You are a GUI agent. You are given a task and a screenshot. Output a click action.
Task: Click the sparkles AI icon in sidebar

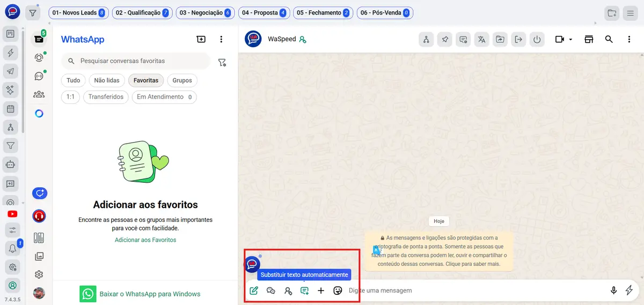tap(10, 90)
